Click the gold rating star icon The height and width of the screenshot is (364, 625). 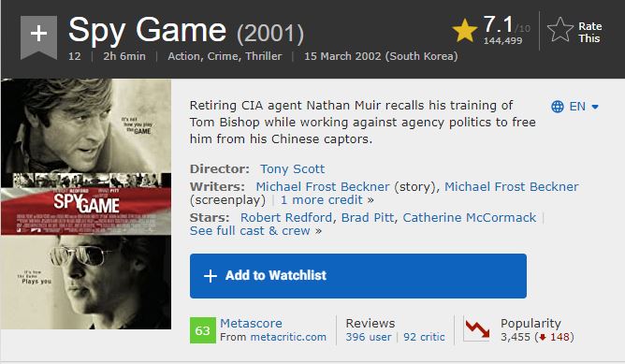pos(465,31)
